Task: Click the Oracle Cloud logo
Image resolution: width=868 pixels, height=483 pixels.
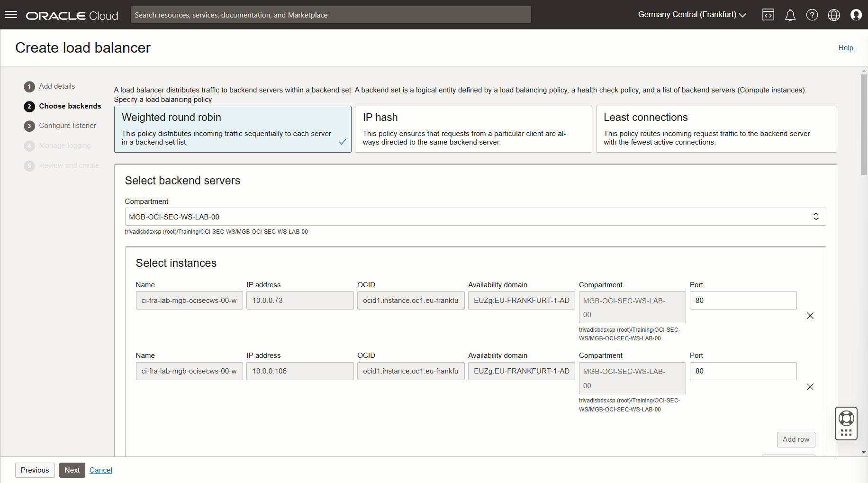Action: click(72, 16)
